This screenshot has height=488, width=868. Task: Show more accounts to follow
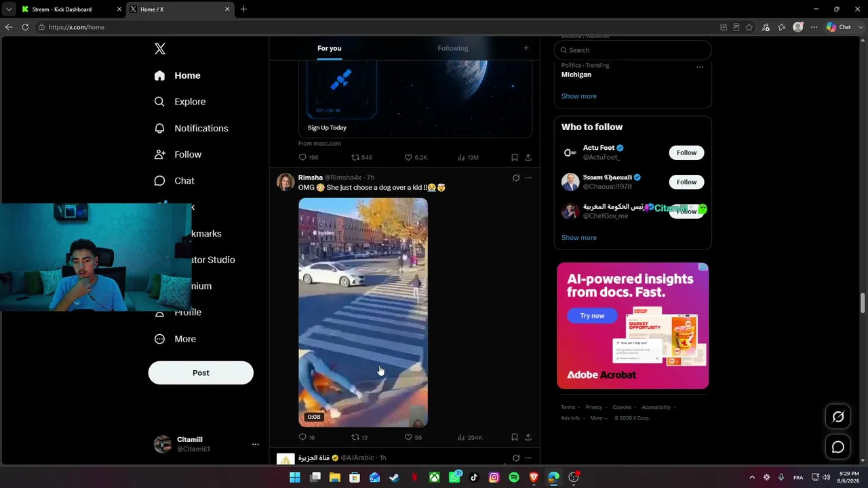tap(579, 238)
